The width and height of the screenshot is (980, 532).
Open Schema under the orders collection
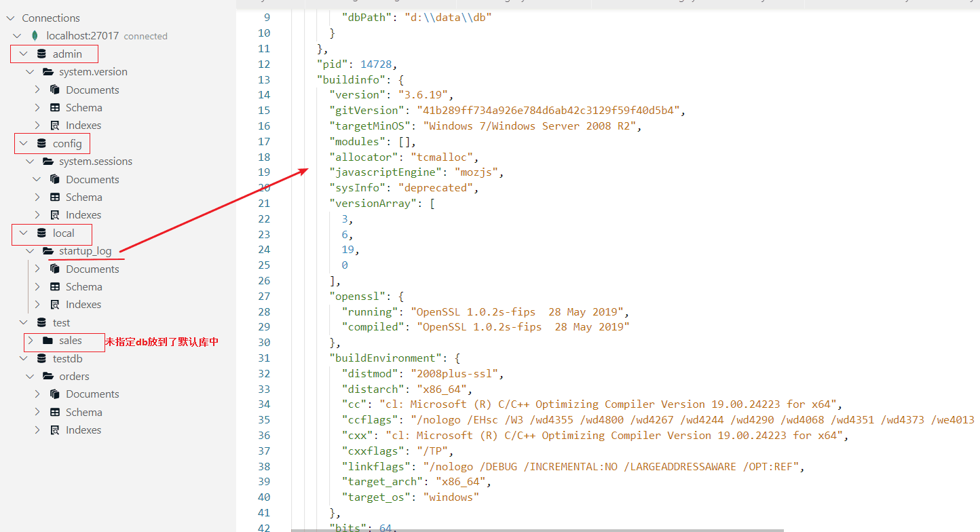point(83,413)
